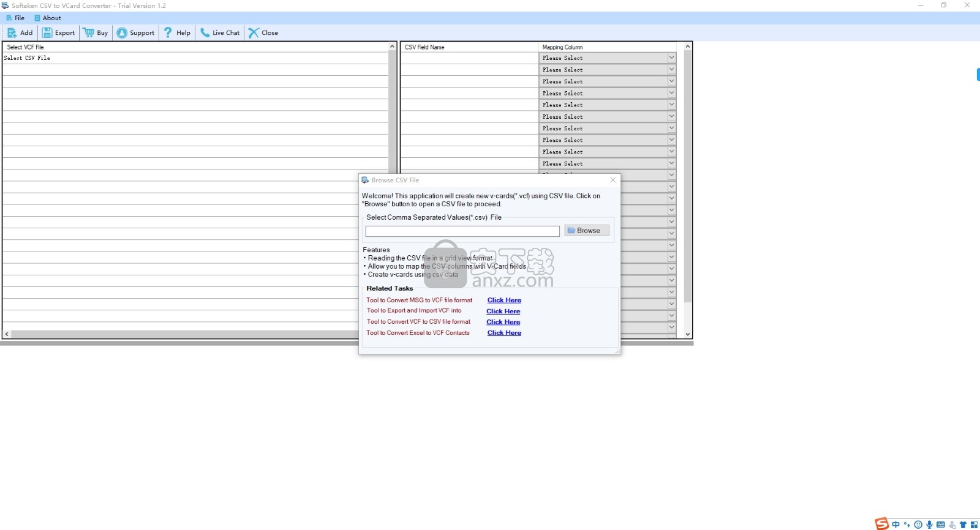Viewport: 980px width, 530px height.
Task: Click Here link for MSG to VCF tool
Action: pyautogui.click(x=504, y=300)
